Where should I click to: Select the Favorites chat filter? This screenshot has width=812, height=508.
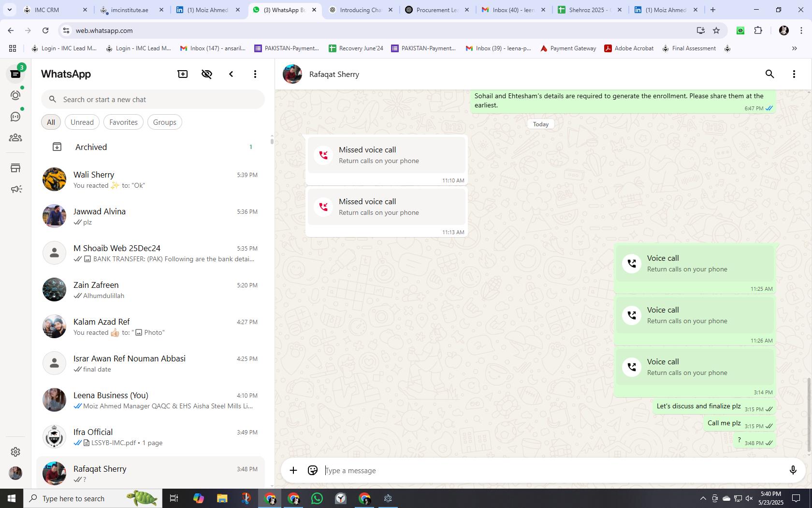[123, 122]
